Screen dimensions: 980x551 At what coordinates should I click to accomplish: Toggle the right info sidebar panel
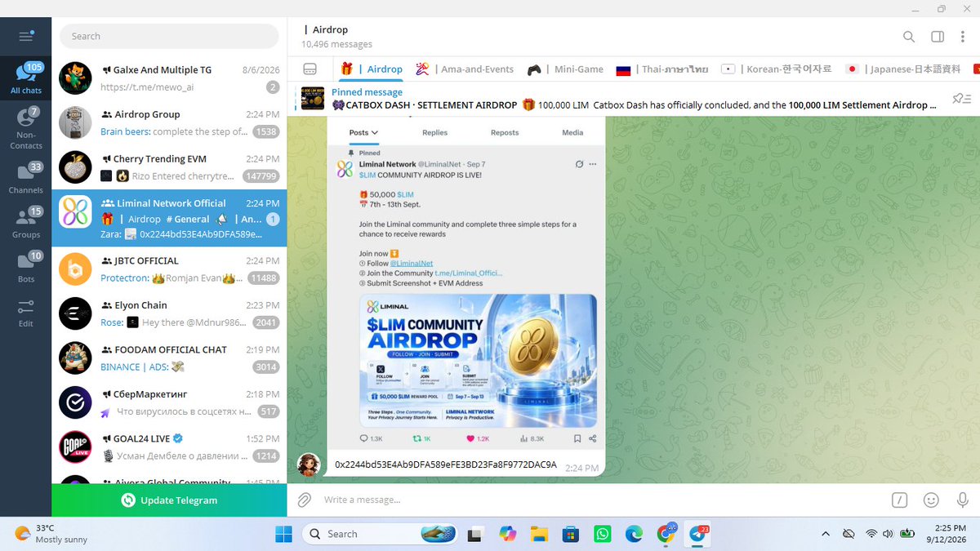coord(938,37)
